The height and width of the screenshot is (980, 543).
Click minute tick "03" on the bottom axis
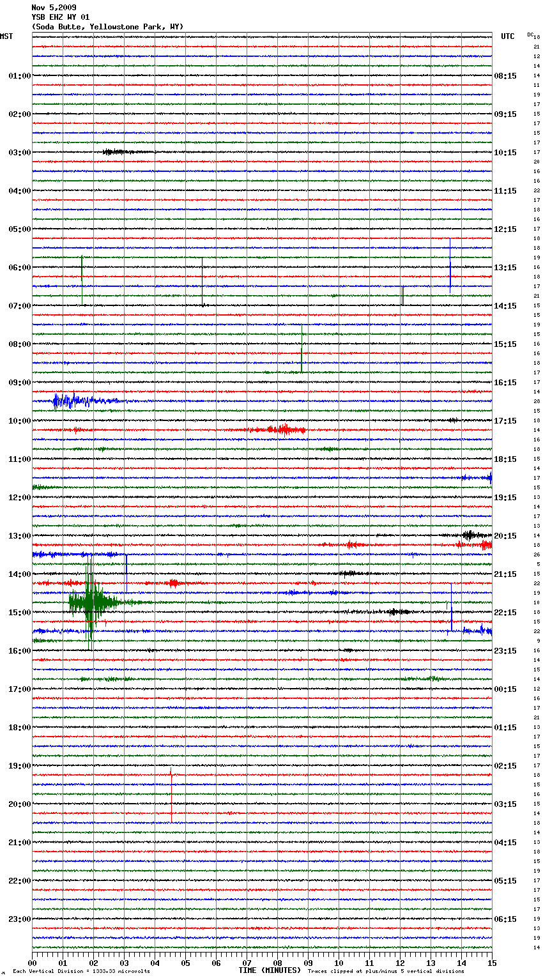tap(124, 963)
